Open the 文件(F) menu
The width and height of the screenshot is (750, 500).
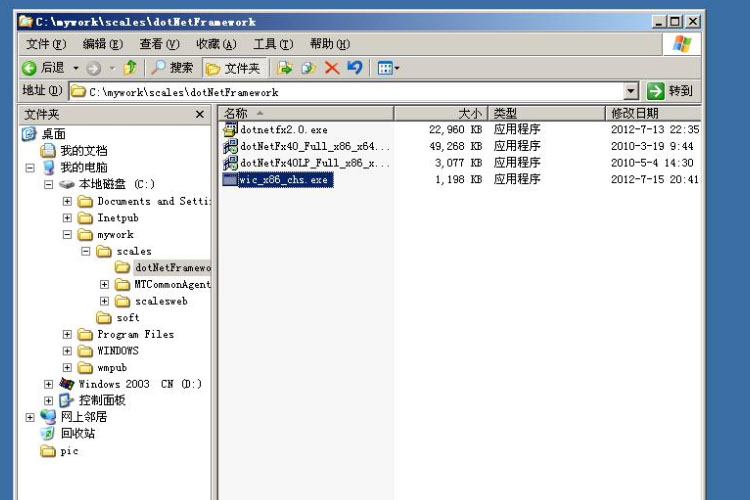point(46,44)
